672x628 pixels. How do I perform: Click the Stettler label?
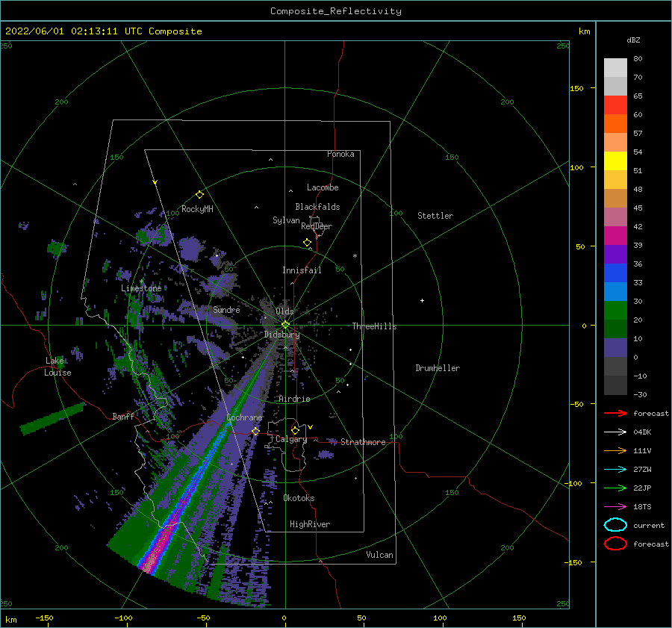pyautogui.click(x=435, y=216)
